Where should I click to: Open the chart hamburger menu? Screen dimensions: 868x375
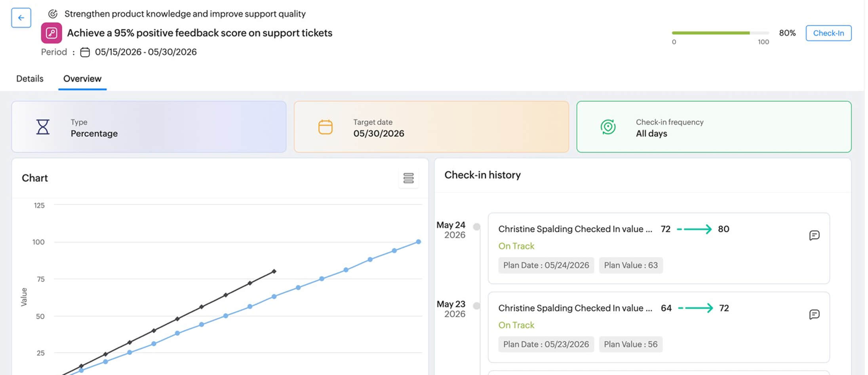tap(408, 178)
